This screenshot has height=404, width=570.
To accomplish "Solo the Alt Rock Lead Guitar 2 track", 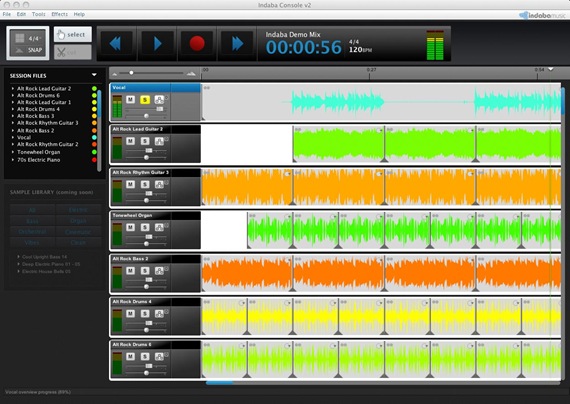I will [145, 141].
